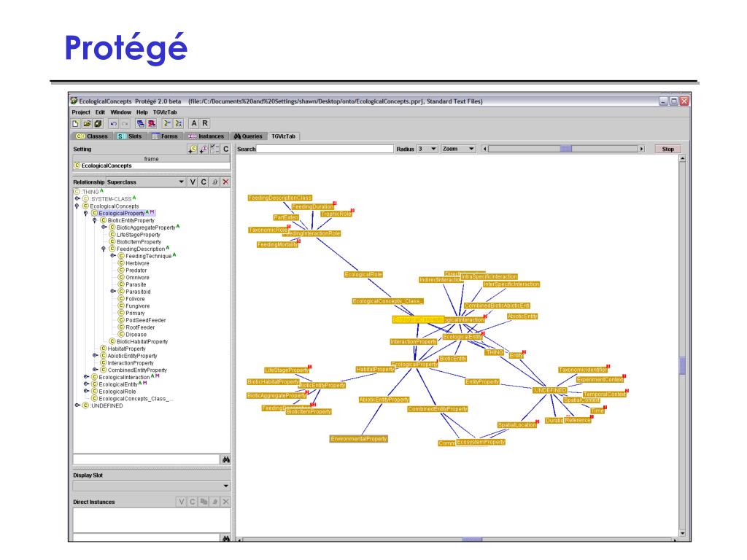
Task: Open the Window menu
Action: point(120,112)
